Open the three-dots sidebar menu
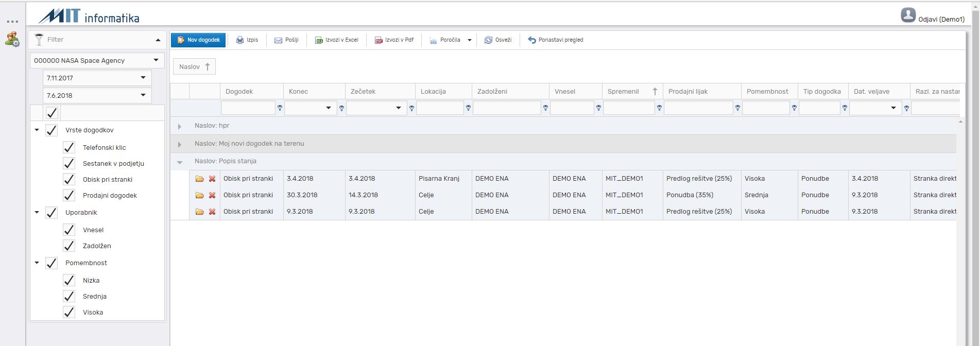The height and width of the screenshot is (346, 980). (x=12, y=22)
